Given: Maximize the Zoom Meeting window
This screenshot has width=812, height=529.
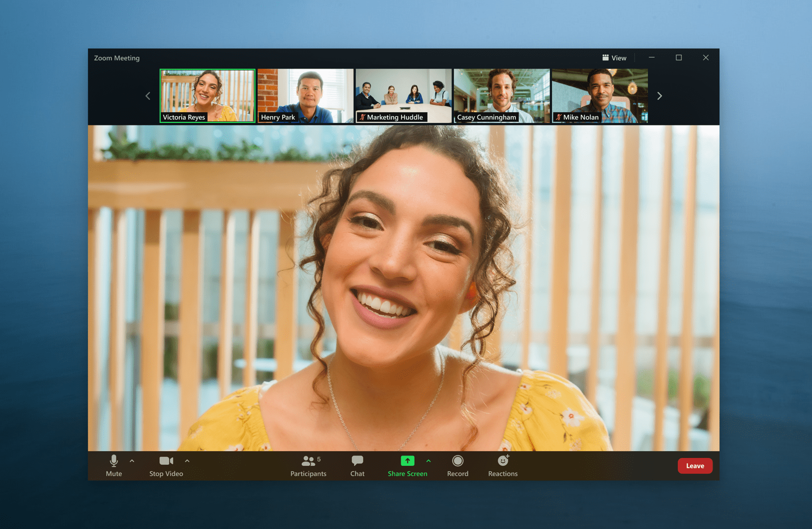Looking at the screenshot, I should (x=678, y=58).
